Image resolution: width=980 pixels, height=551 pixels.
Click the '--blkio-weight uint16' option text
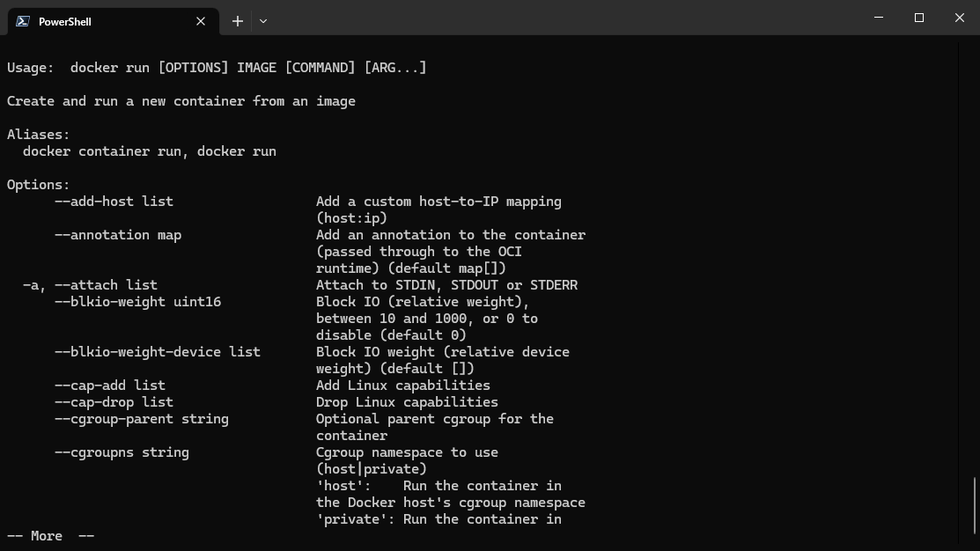coord(137,302)
